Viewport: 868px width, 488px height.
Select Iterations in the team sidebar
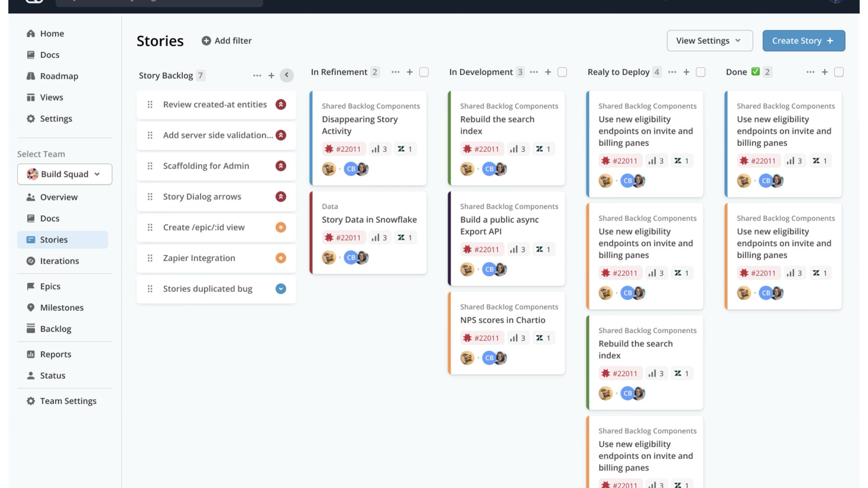[x=59, y=261]
